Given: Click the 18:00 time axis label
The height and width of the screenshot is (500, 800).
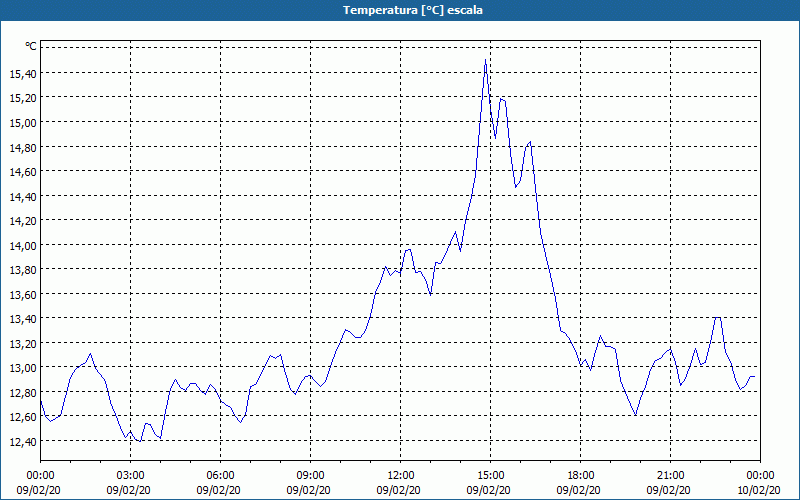Looking at the screenshot, I should pos(581,476).
